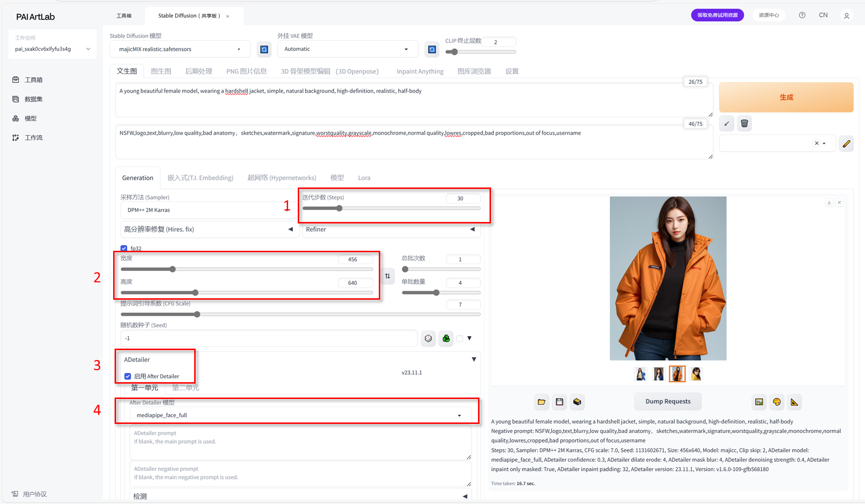Image resolution: width=865 pixels, height=504 pixels.
Task: Switch to the 嵌入式(T.I. Embedding) tab
Action: tap(200, 178)
